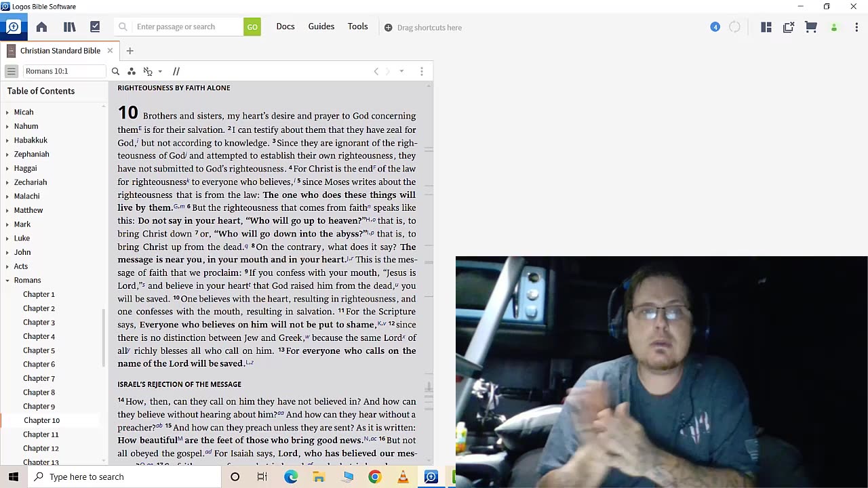Open the Docs menu

pos(285,26)
